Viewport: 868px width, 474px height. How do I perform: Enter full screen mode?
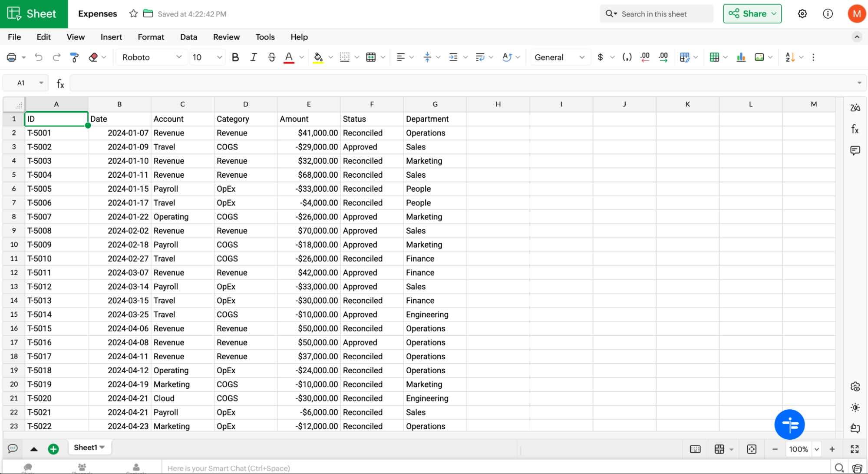coord(855,449)
